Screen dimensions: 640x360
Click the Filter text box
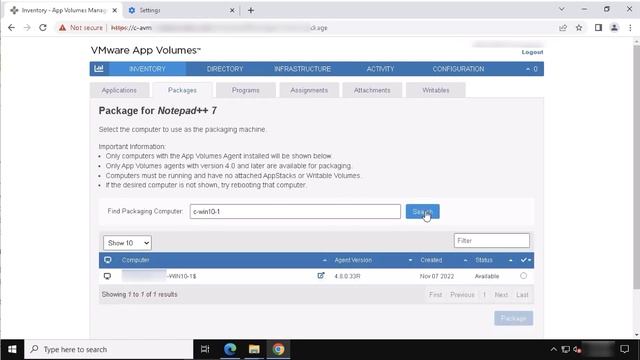pyautogui.click(x=491, y=240)
